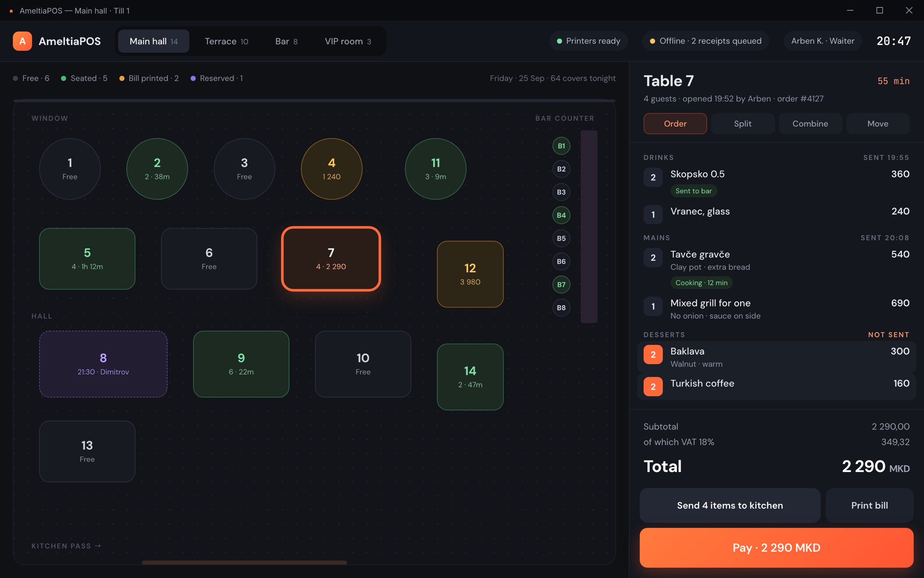
Task: Select highlighted table 7
Action: pyautogui.click(x=331, y=259)
